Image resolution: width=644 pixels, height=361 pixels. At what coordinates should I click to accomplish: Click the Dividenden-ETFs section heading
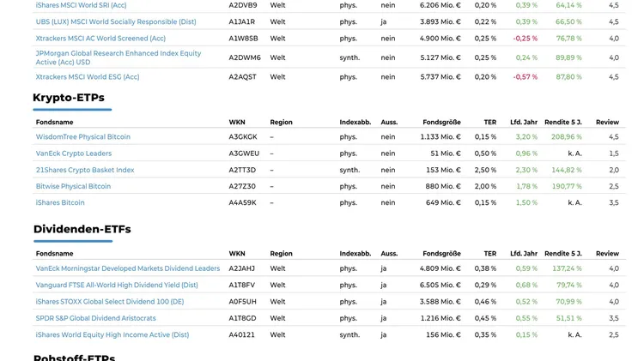coord(82,229)
